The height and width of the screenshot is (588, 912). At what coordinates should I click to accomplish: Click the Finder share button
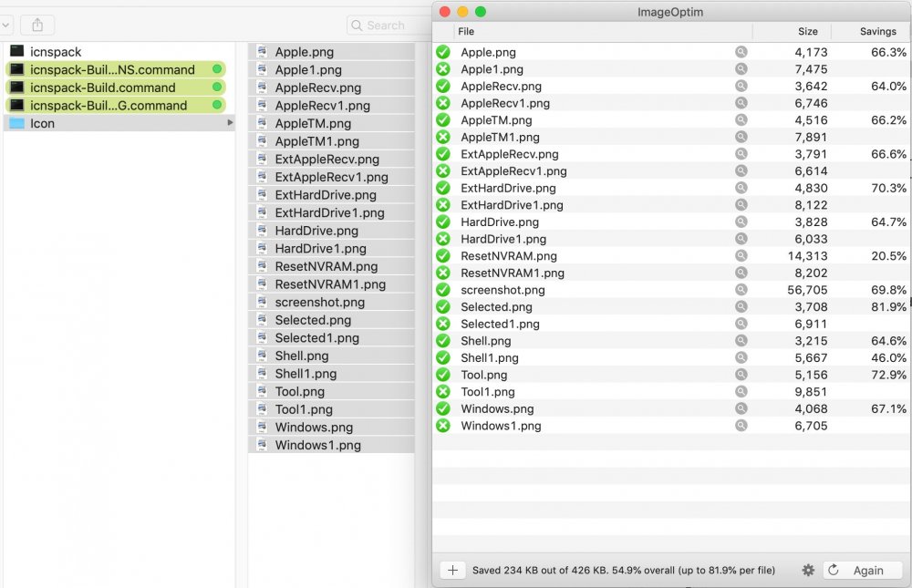point(37,25)
